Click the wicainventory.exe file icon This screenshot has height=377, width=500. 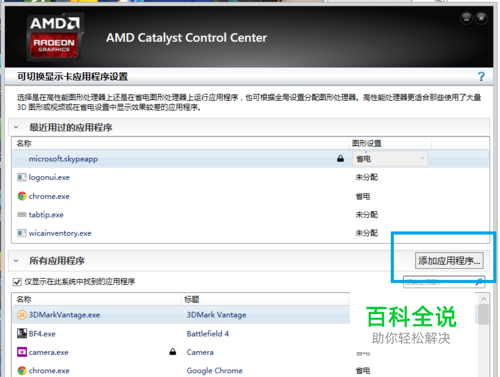click(x=22, y=233)
